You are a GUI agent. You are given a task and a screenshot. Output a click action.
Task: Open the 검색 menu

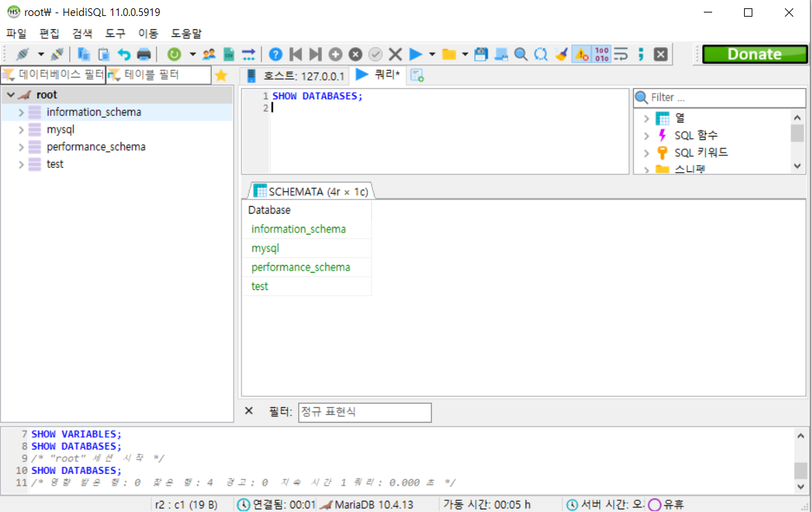(83, 34)
